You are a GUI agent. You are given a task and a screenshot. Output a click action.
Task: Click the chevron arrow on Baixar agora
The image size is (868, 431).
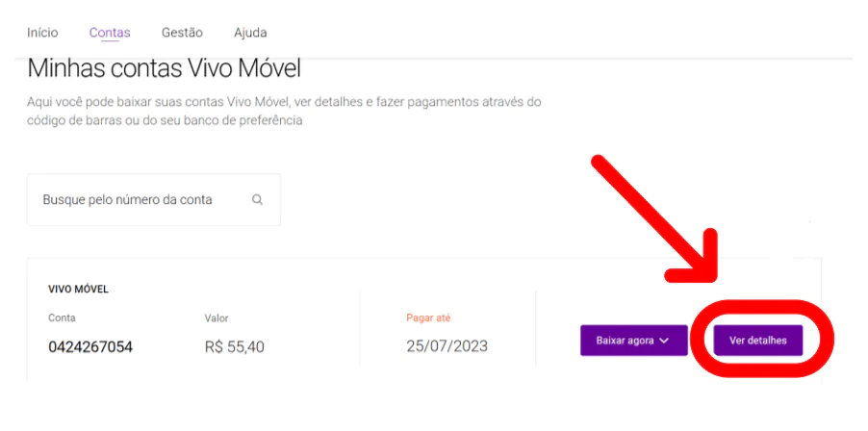pos(664,341)
